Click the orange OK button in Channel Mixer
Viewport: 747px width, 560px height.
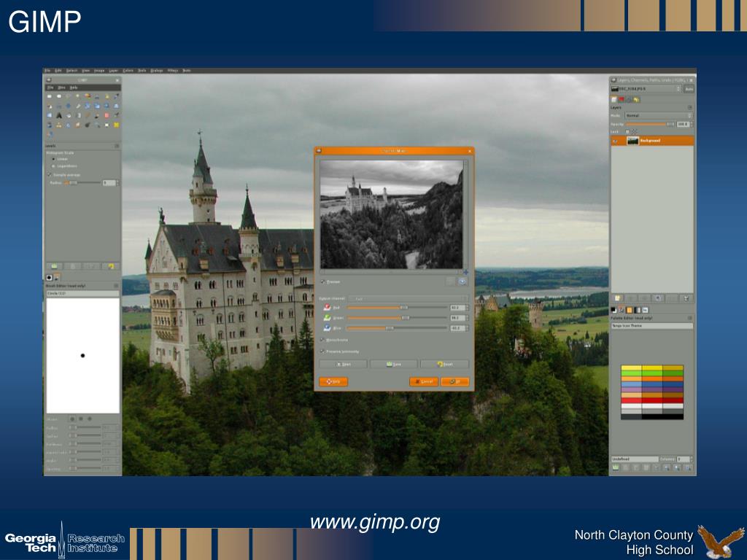455,381
